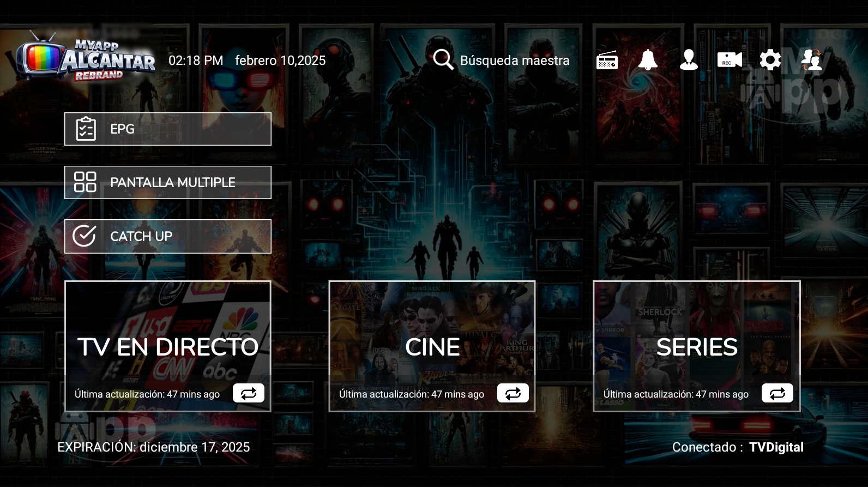The image size is (868, 487).
Task: Select PANTALLA MULTIPLE option
Action: pyautogui.click(x=168, y=183)
